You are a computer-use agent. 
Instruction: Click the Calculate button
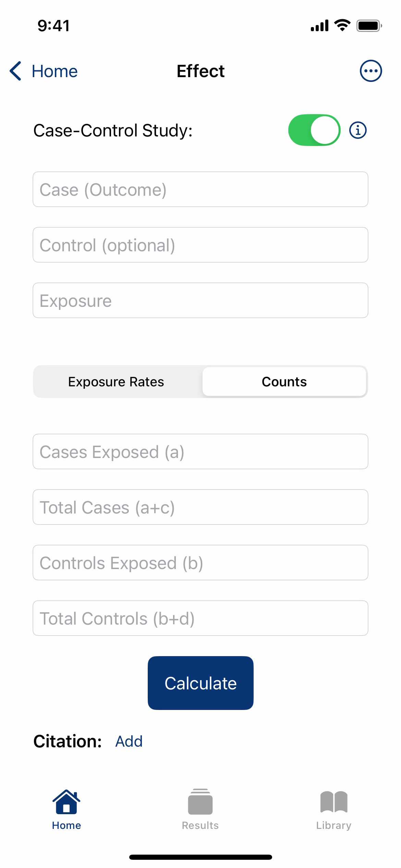click(x=200, y=683)
